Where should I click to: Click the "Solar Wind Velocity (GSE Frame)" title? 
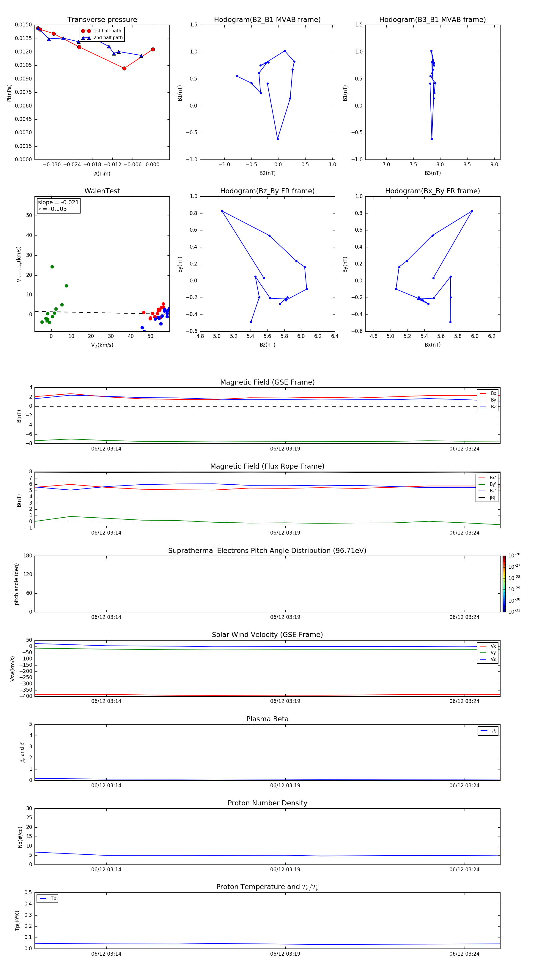[267, 635]
